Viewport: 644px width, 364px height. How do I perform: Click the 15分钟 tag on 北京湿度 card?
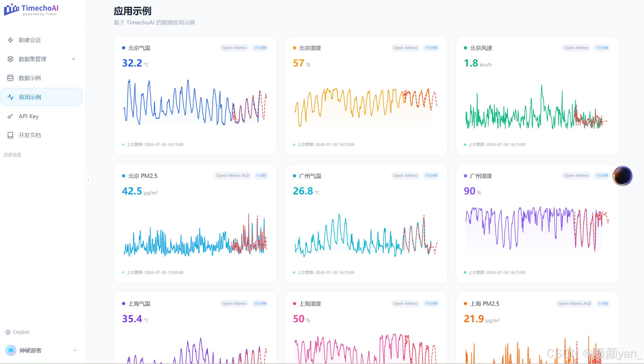(x=431, y=48)
